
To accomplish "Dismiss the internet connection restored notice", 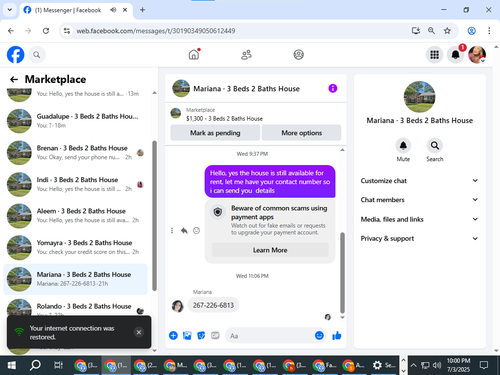I will tap(139, 332).
